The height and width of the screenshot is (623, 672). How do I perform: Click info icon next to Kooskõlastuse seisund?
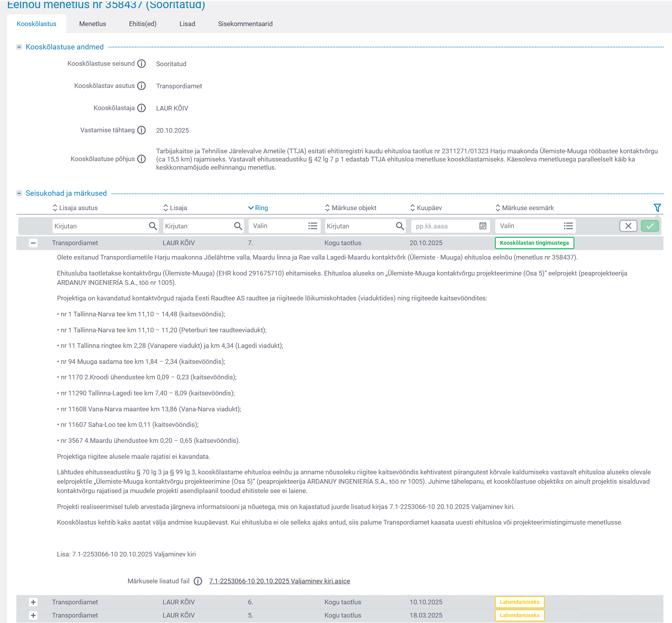pyautogui.click(x=142, y=64)
